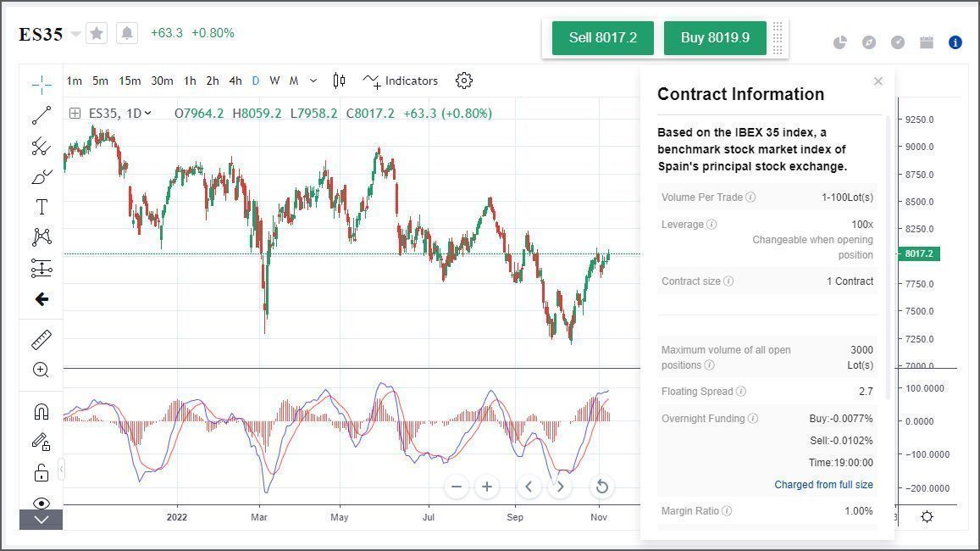Toggle the lock all drawings control

click(40, 471)
